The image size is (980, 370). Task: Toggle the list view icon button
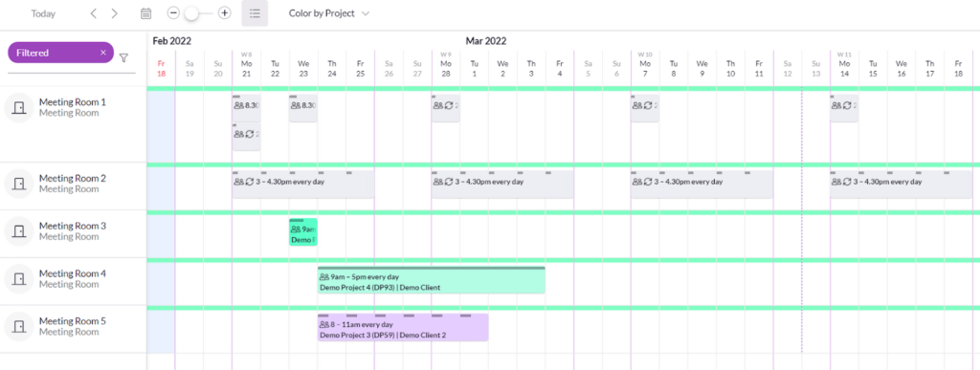coord(255,13)
